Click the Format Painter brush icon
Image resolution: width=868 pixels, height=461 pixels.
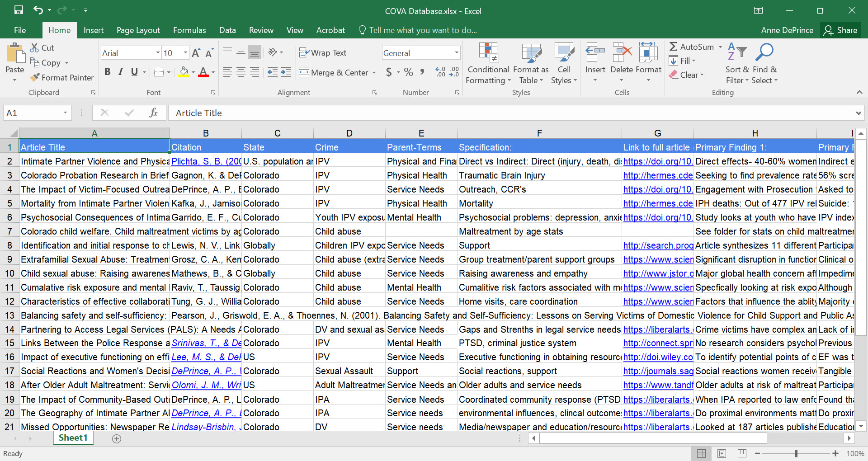pyautogui.click(x=35, y=78)
